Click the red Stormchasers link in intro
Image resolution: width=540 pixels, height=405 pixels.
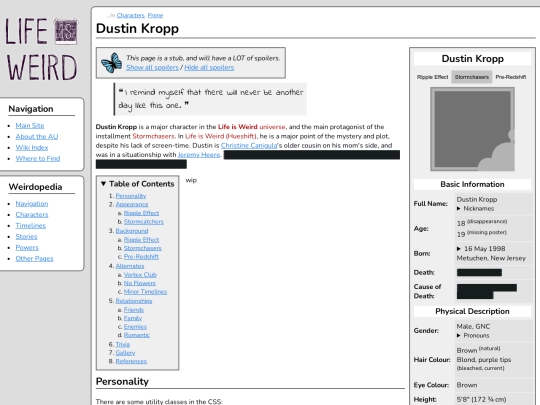(153, 136)
